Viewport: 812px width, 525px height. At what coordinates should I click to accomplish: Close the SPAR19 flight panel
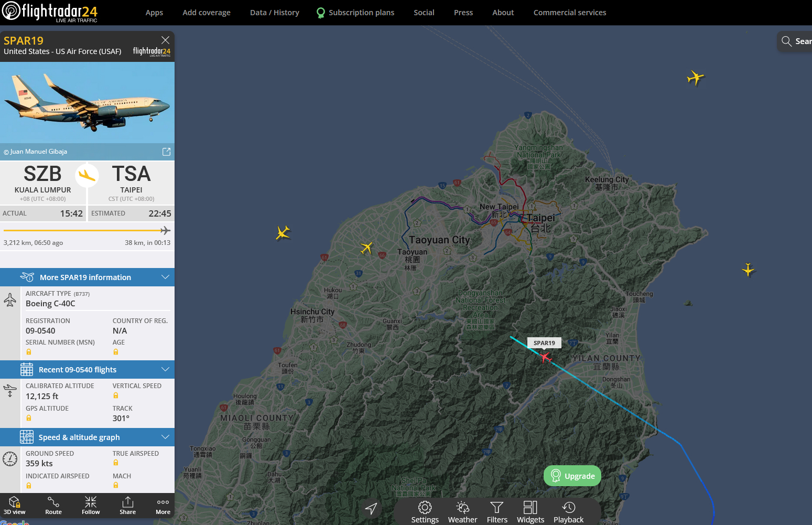165,40
